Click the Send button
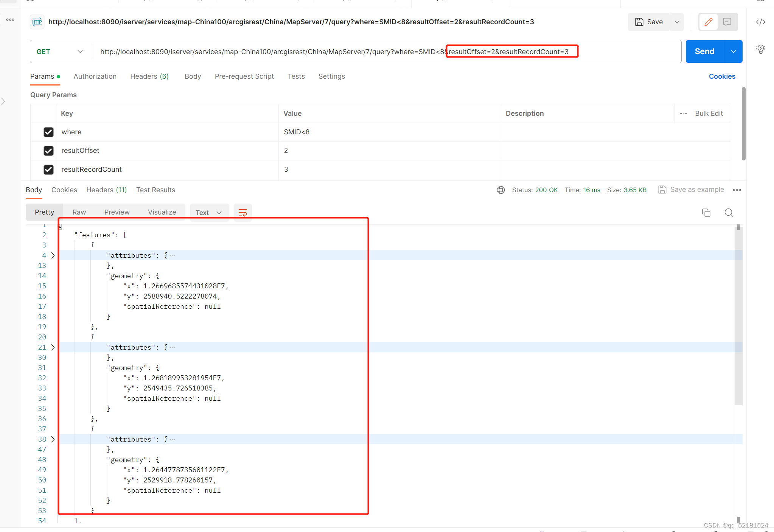The width and height of the screenshot is (774, 532). [705, 52]
